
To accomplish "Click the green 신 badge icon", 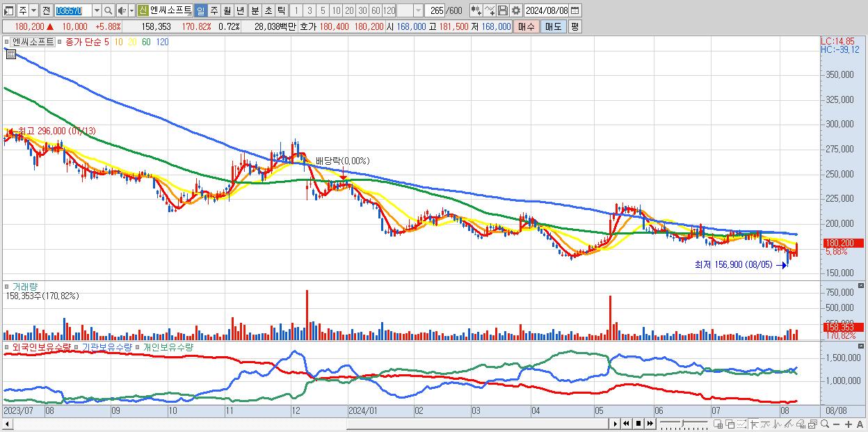I will [143, 10].
